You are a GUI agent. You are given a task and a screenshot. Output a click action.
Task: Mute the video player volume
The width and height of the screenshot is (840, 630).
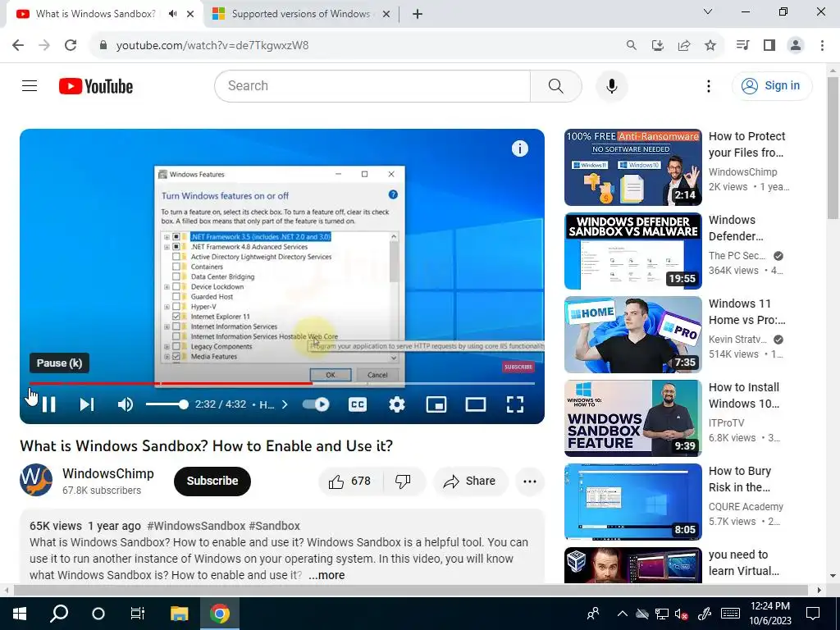coord(125,404)
